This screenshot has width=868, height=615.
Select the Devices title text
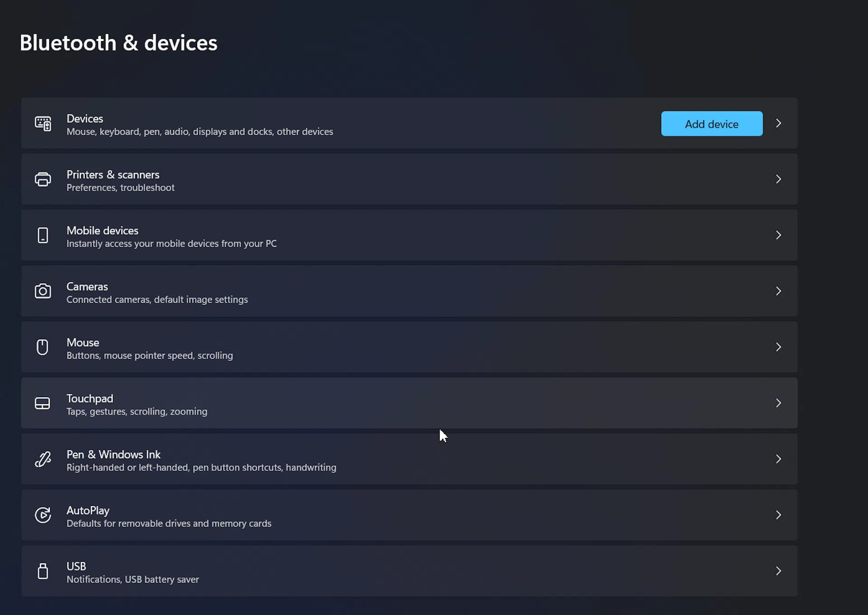(85, 118)
